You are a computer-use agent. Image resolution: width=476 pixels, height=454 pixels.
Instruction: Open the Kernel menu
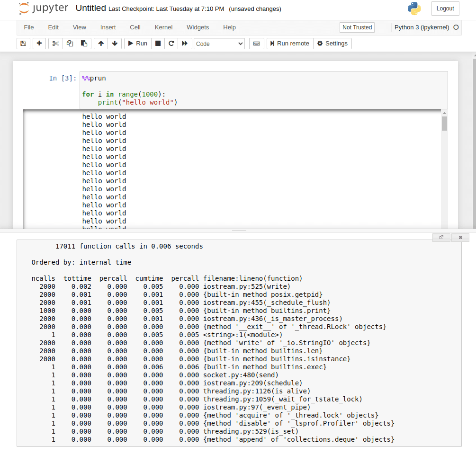tap(163, 27)
